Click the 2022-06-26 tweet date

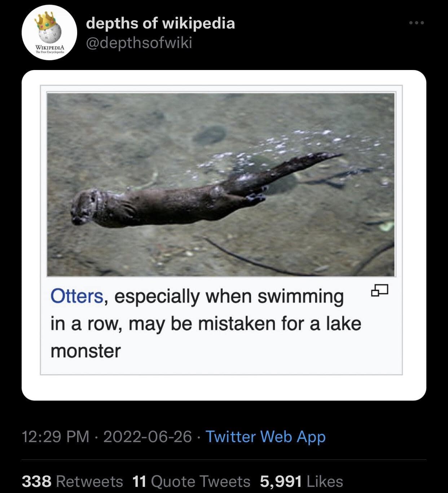(147, 436)
